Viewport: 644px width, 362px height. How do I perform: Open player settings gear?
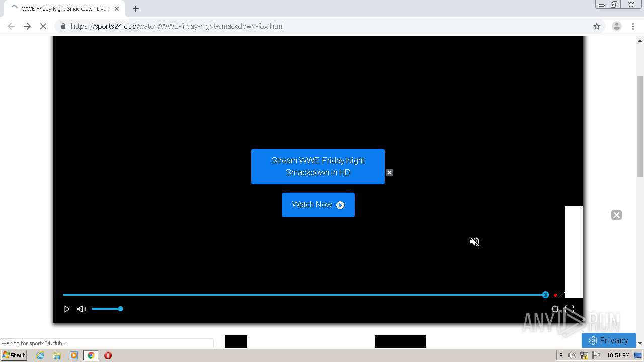[555, 309]
